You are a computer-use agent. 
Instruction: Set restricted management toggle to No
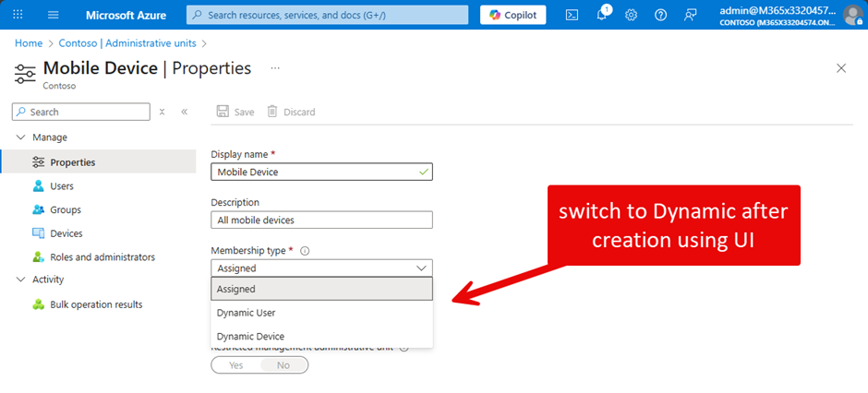coord(283,365)
